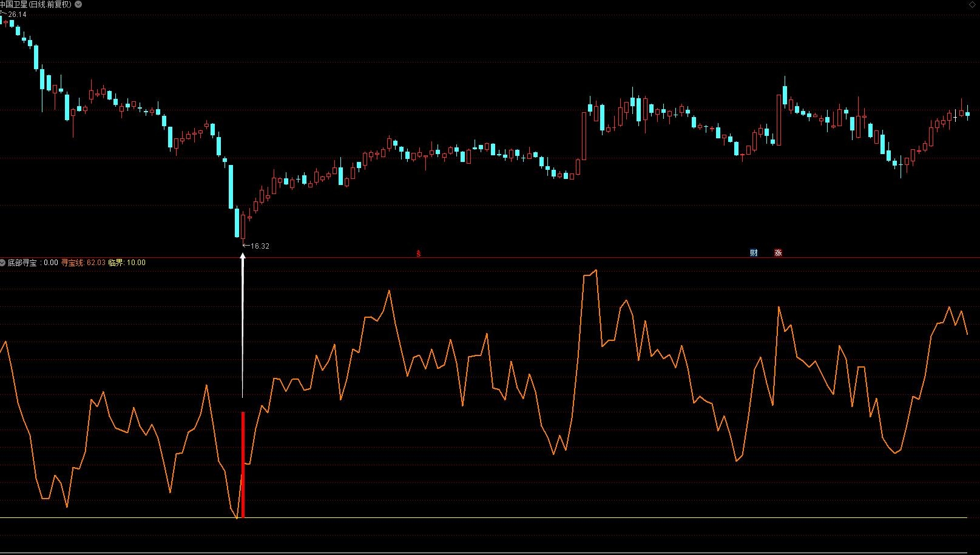Click the 26.14 high price label
This screenshot has height=555, width=980.
click(x=17, y=15)
